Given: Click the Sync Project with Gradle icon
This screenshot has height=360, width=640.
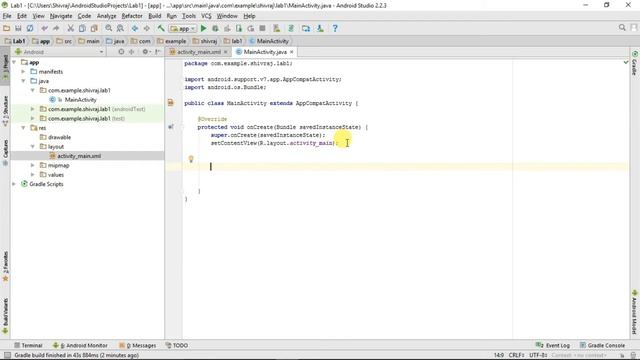Looking at the screenshot, I should (x=291, y=28).
